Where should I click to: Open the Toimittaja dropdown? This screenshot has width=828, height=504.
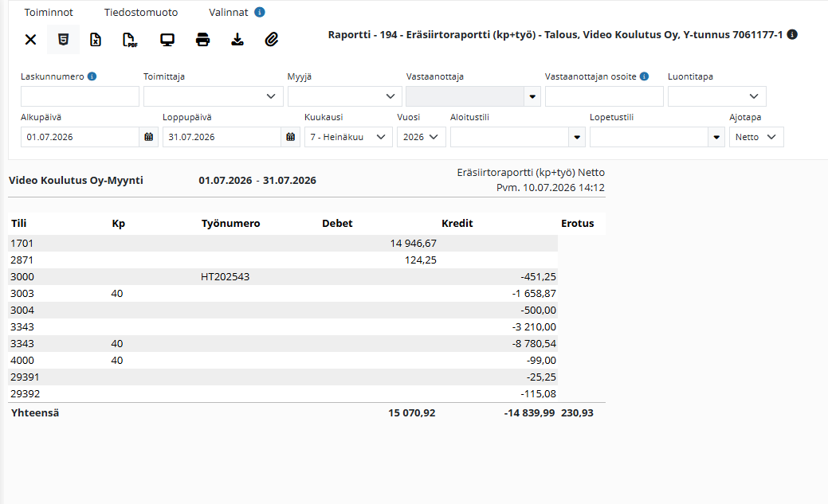214,96
